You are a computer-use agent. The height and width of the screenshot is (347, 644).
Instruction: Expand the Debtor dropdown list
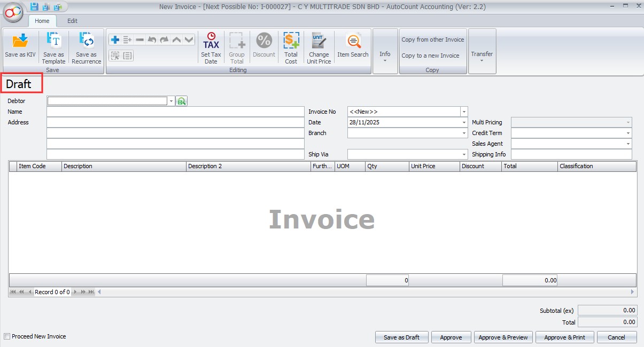[x=171, y=101]
